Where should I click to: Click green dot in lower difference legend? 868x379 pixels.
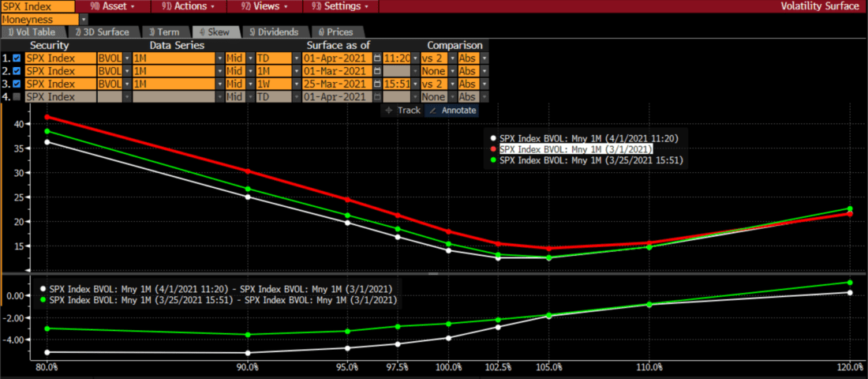click(43, 300)
